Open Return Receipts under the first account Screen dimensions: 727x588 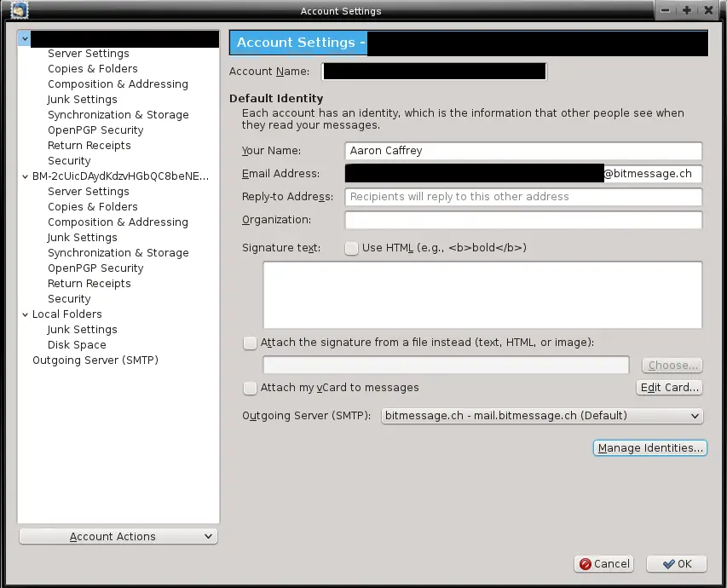[89, 145]
